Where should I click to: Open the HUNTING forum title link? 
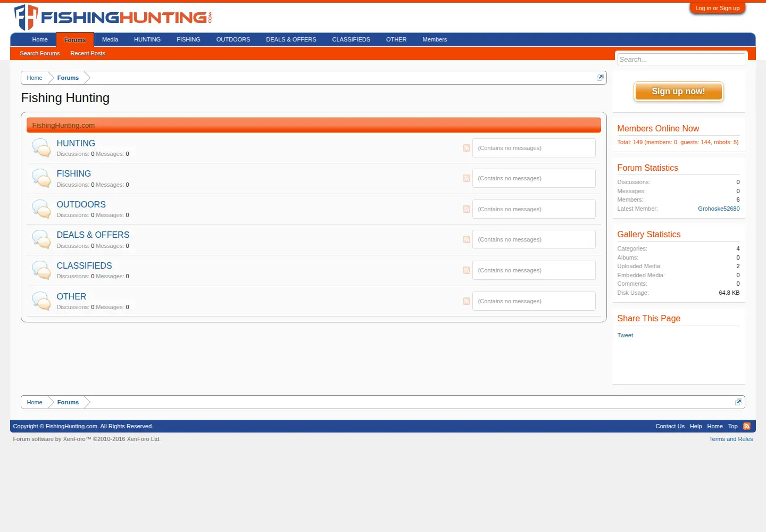(x=76, y=143)
